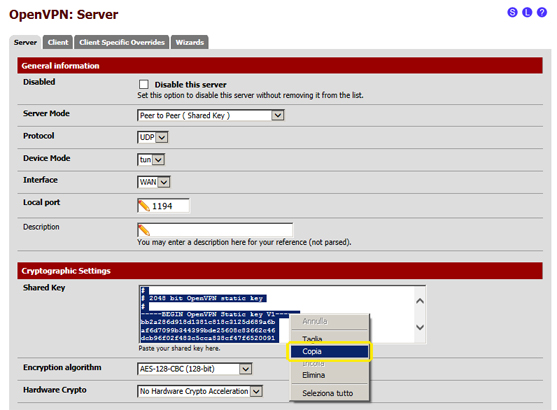Click the S status icon at top right
This screenshot has height=410, width=557.
tap(512, 12)
